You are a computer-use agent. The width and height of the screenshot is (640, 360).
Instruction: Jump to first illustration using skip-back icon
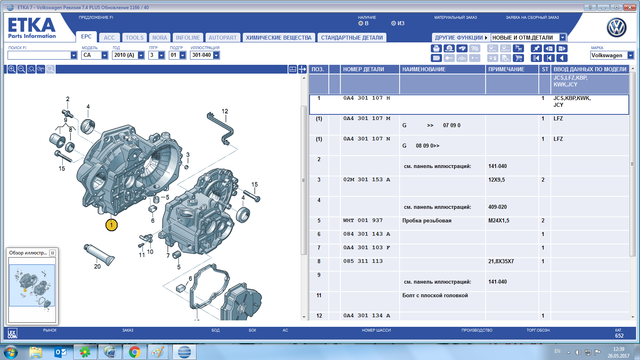[x=536, y=58]
